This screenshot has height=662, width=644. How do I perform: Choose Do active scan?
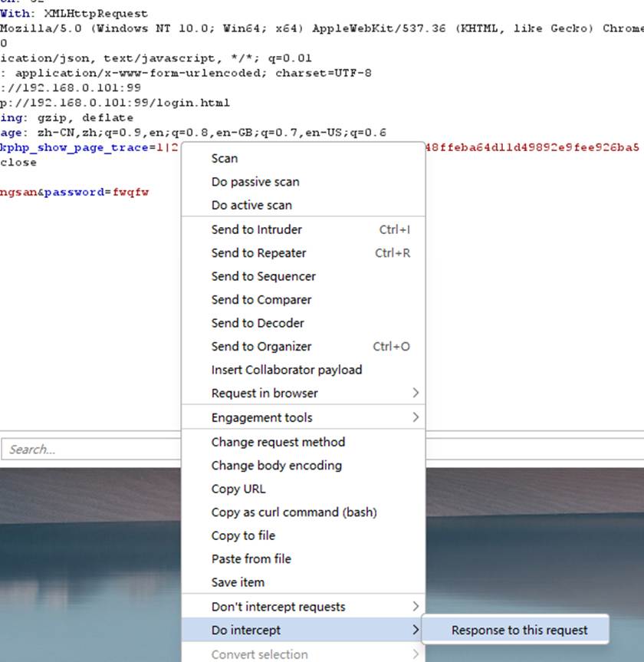303,205
